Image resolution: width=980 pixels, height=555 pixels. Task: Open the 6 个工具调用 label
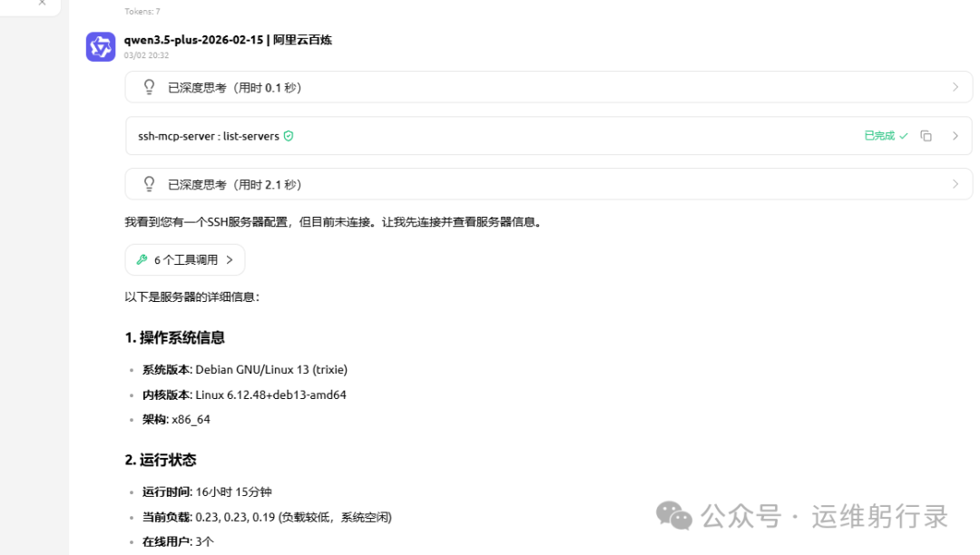tap(186, 260)
